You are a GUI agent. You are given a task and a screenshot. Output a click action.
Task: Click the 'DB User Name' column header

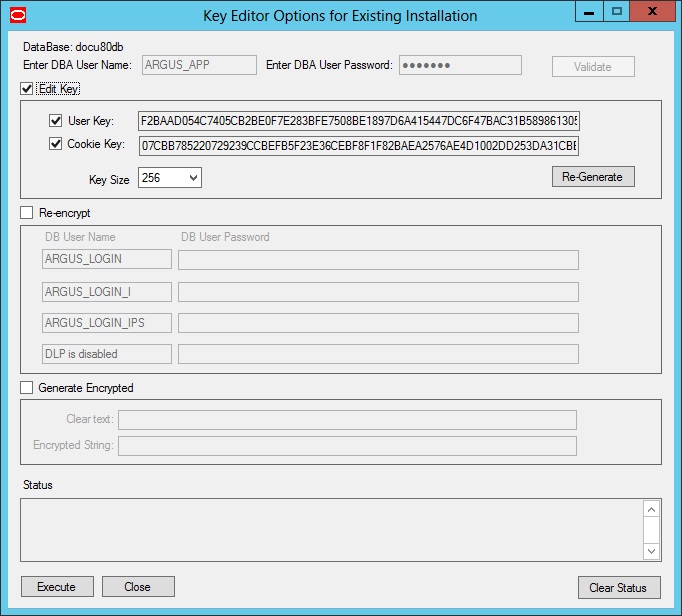[x=80, y=237]
